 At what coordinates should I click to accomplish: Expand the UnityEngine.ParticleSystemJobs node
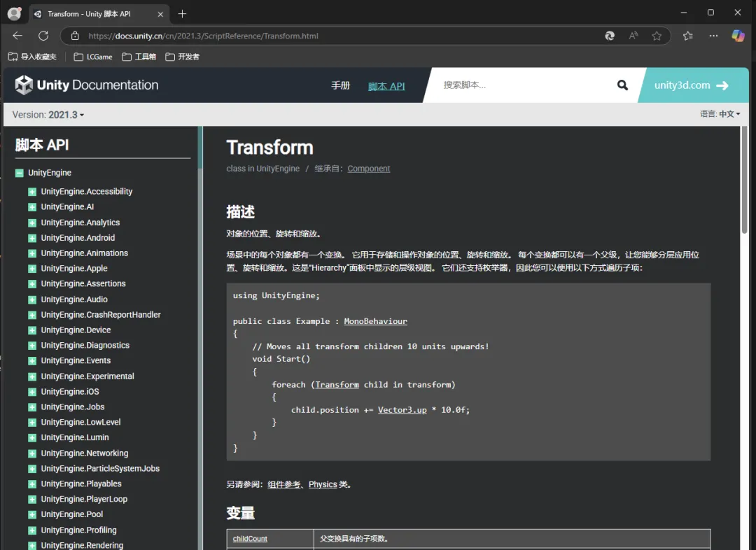pos(32,469)
